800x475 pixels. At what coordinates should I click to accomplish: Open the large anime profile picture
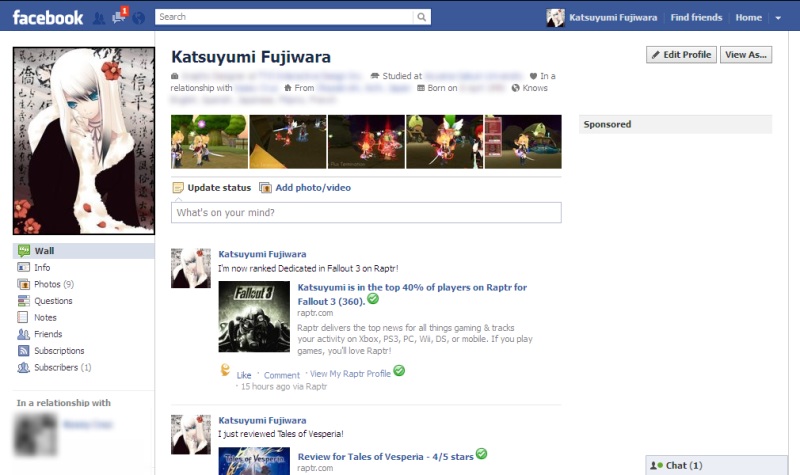click(84, 141)
